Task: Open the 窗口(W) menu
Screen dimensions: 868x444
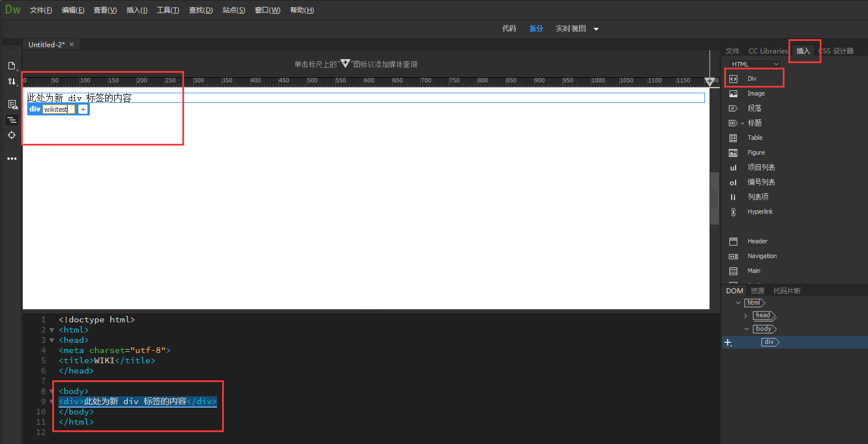Action: pyautogui.click(x=268, y=10)
